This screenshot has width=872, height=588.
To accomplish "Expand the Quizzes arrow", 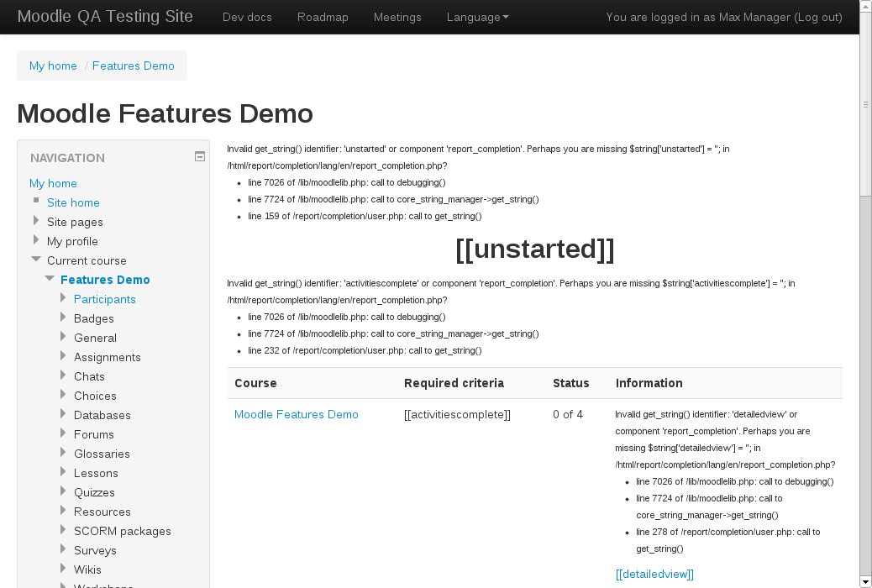I will (63, 491).
